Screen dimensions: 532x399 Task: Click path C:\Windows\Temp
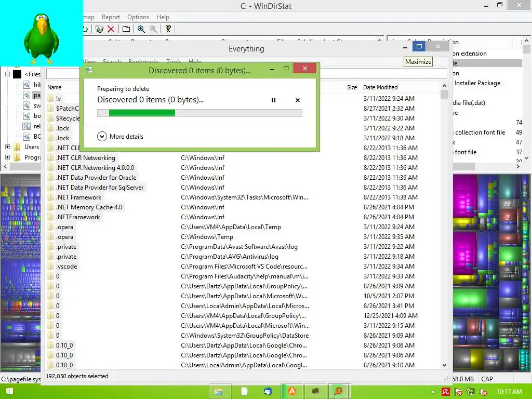207,237
